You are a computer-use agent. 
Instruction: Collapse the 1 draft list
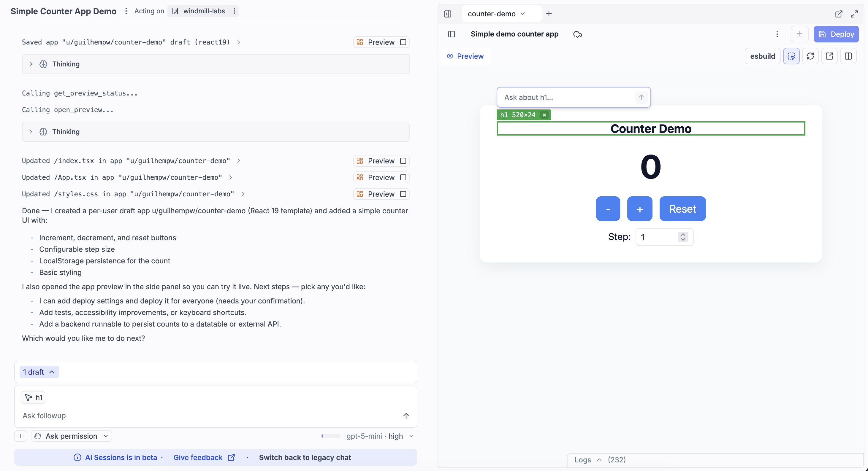coord(39,372)
